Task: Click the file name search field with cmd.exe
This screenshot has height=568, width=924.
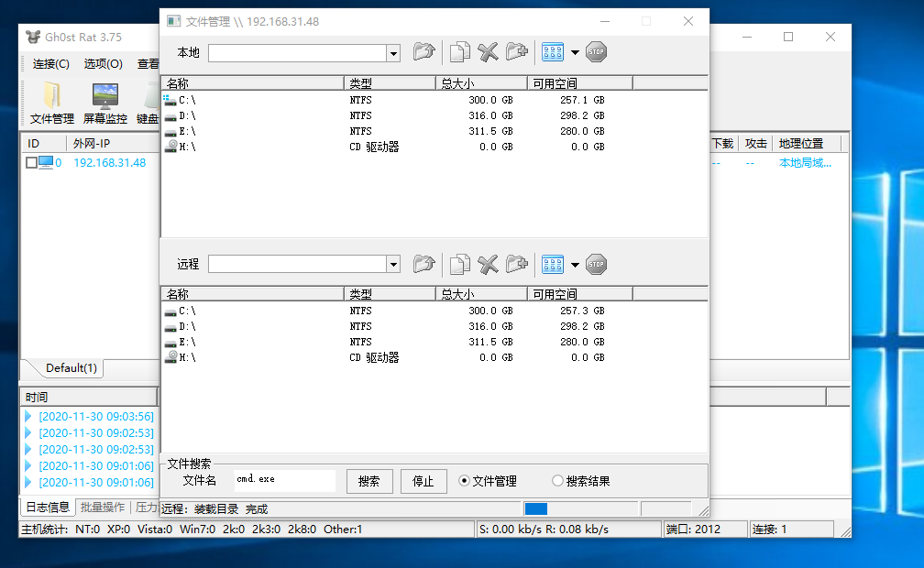Action: click(284, 480)
